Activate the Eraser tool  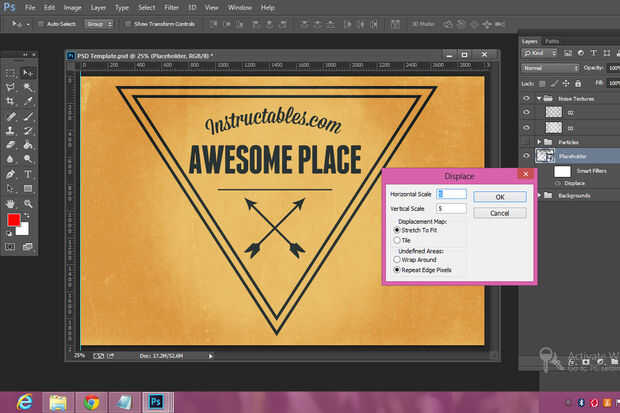click(x=10, y=144)
